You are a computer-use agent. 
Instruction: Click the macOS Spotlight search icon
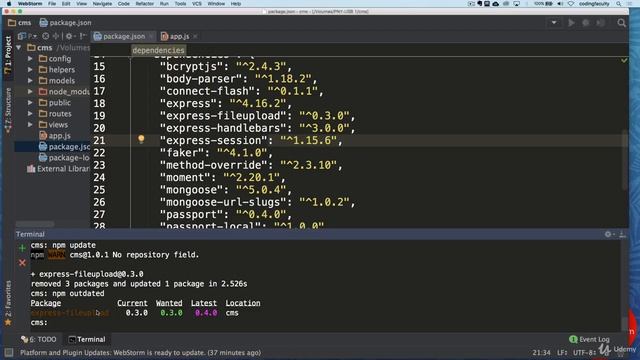click(619, 4)
